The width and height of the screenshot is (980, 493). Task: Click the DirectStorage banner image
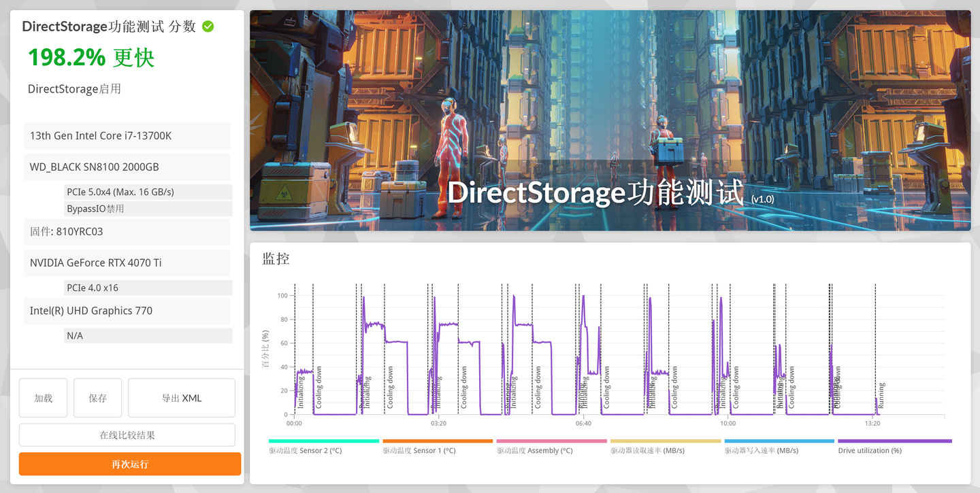[x=610, y=120]
